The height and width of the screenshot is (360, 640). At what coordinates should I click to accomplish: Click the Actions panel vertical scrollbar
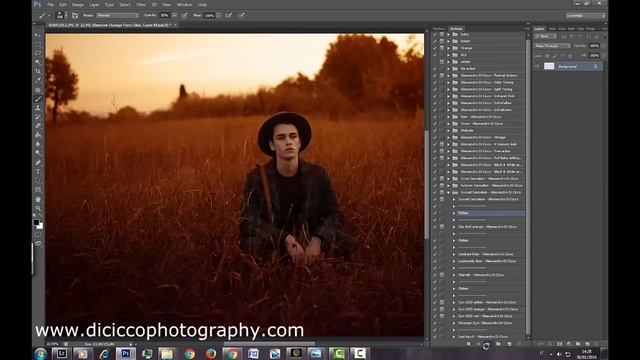click(528, 188)
